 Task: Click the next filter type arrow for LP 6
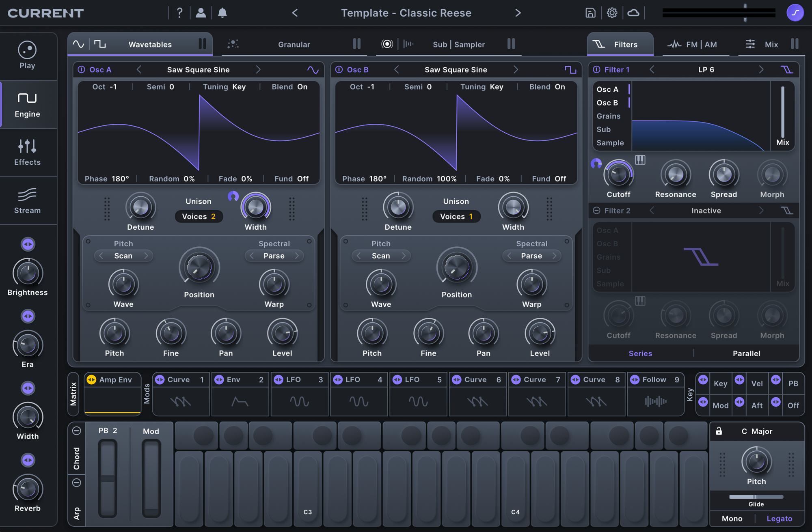coord(761,70)
